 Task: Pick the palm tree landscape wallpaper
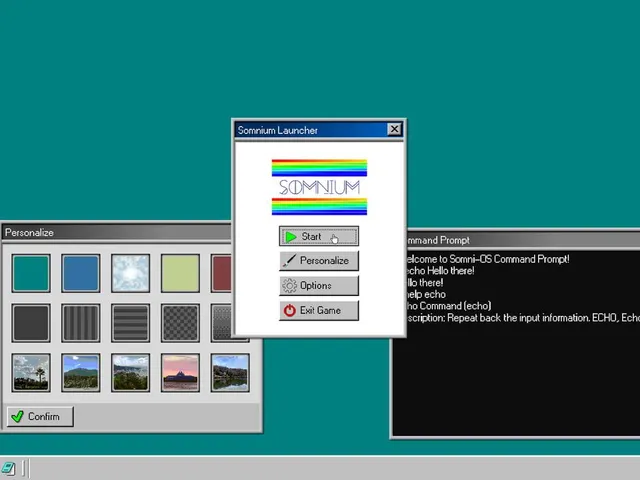pyautogui.click(x=31, y=373)
